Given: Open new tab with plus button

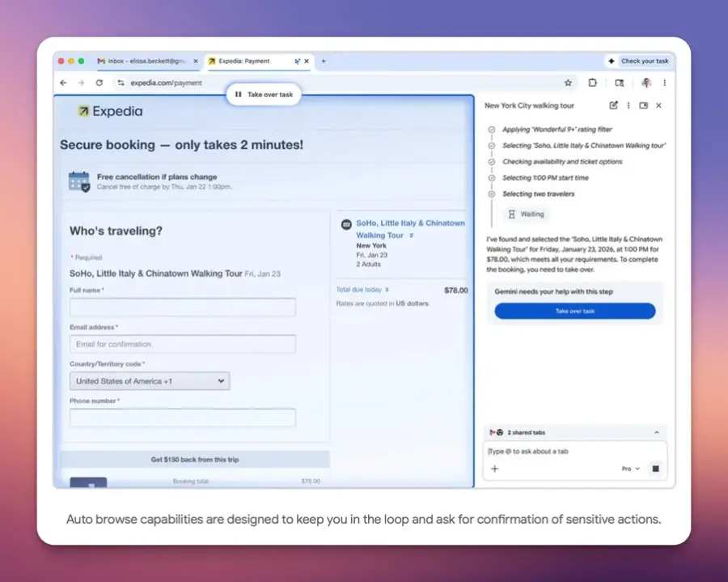Looking at the screenshot, I should (324, 61).
